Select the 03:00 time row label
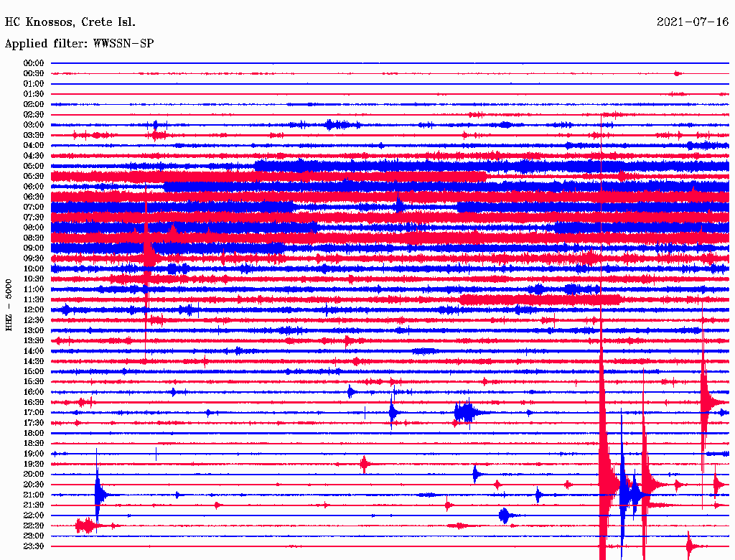The width and height of the screenshot is (735, 560). (33, 125)
